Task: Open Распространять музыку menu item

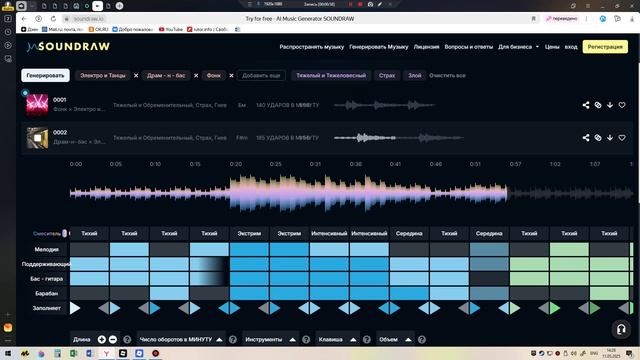Action: click(311, 47)
